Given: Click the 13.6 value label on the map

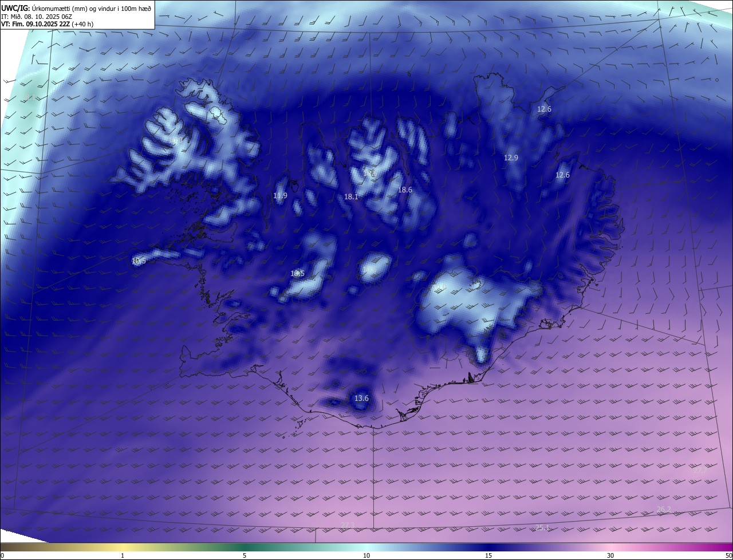Looking at the screenshot, I should point(361,399).
